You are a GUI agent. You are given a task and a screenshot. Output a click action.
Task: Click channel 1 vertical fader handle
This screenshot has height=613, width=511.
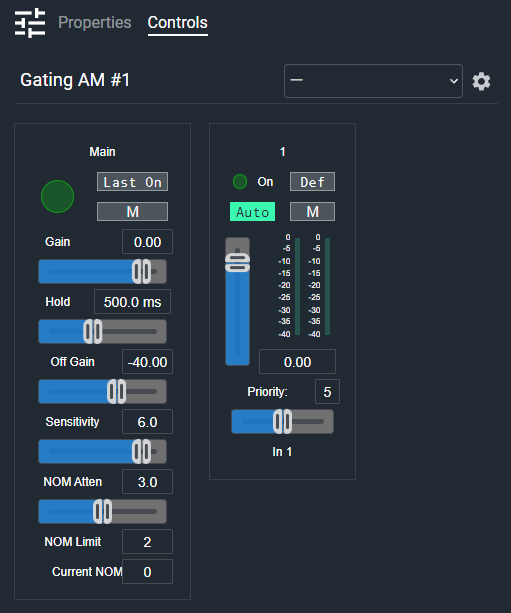237,262
